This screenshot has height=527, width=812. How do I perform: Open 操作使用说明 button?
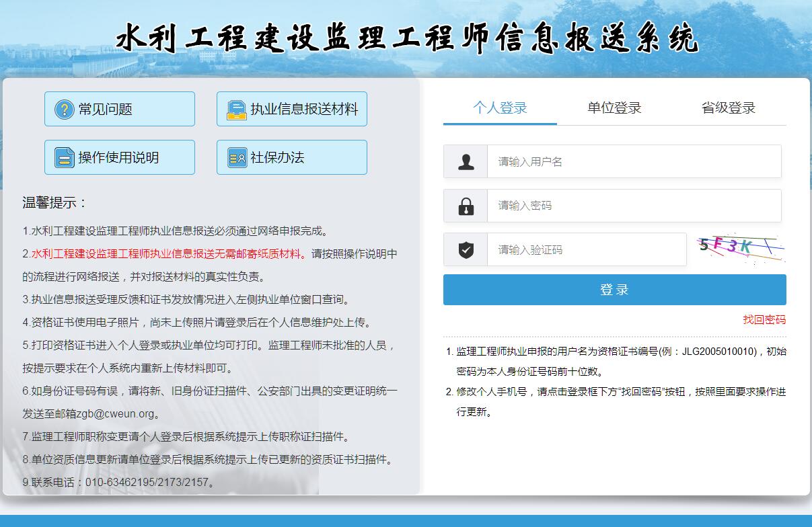(x=120, y=157)
